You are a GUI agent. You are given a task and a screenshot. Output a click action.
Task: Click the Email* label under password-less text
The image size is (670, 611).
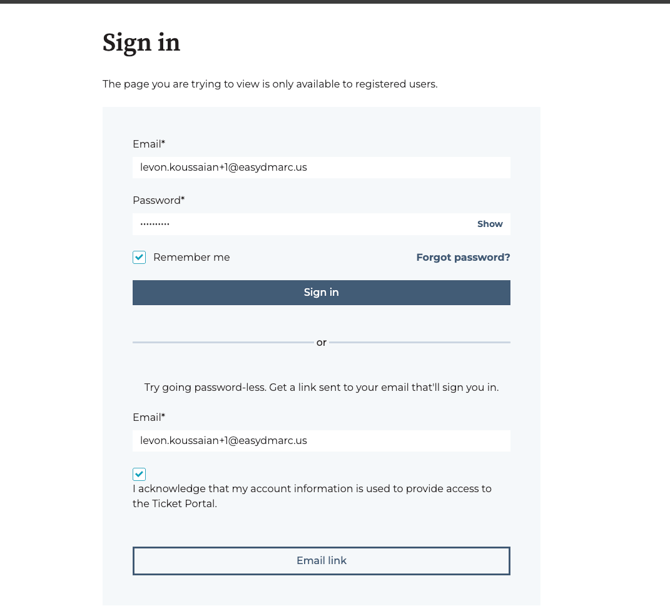click(149, 417)
